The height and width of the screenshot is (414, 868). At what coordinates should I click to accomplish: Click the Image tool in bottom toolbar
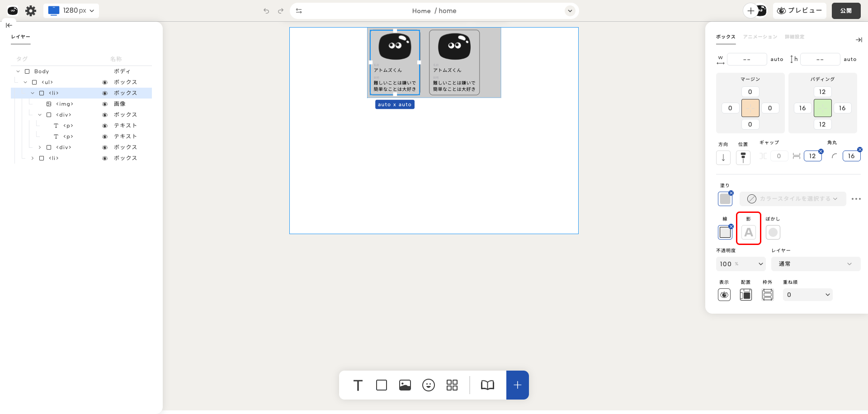tap(405, 385)
